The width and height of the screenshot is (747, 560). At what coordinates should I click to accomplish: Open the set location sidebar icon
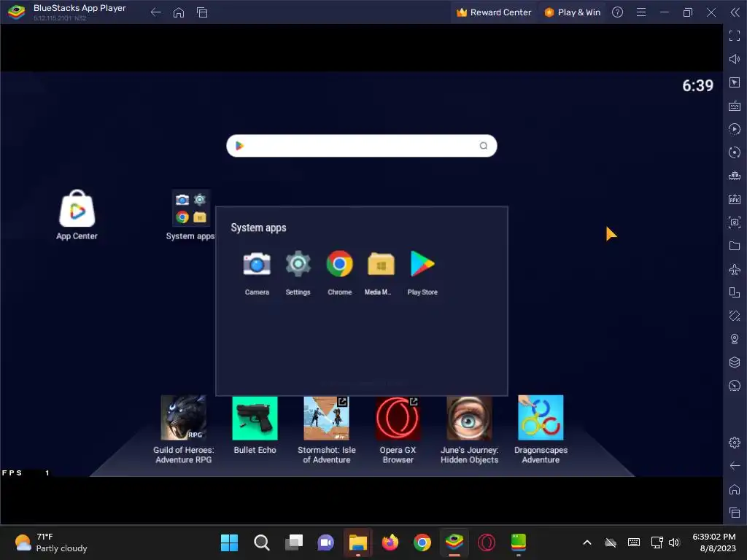(735, 339)
